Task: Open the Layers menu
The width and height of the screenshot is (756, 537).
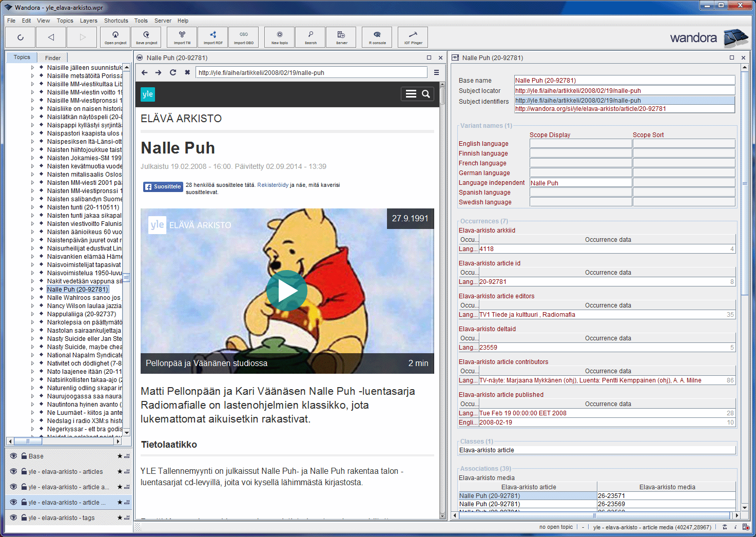Action: pos(88,21)
